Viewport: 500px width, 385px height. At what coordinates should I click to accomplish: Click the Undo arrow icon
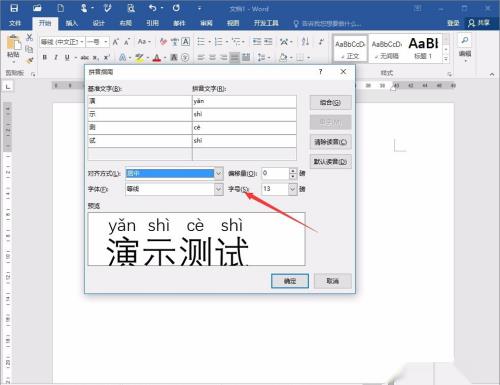(152, 8)
